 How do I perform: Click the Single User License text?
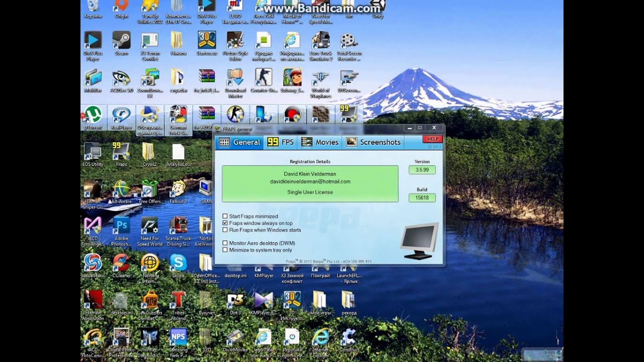pos(310,192)
